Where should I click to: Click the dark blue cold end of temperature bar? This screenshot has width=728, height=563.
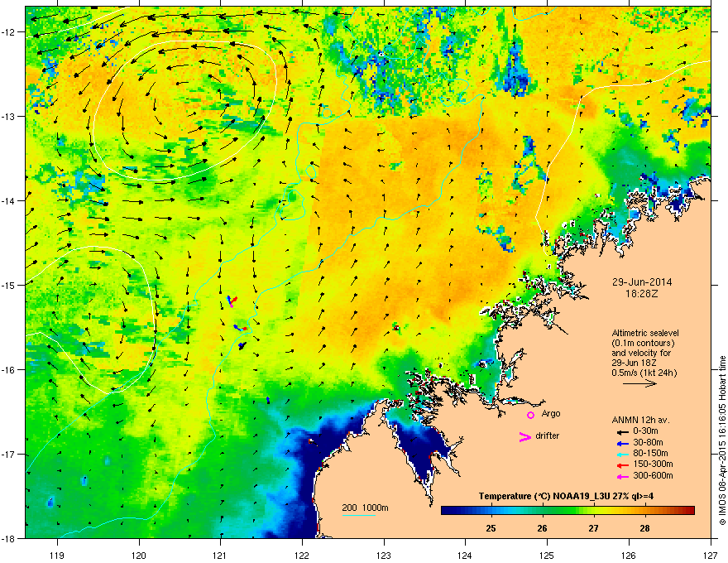450,511
